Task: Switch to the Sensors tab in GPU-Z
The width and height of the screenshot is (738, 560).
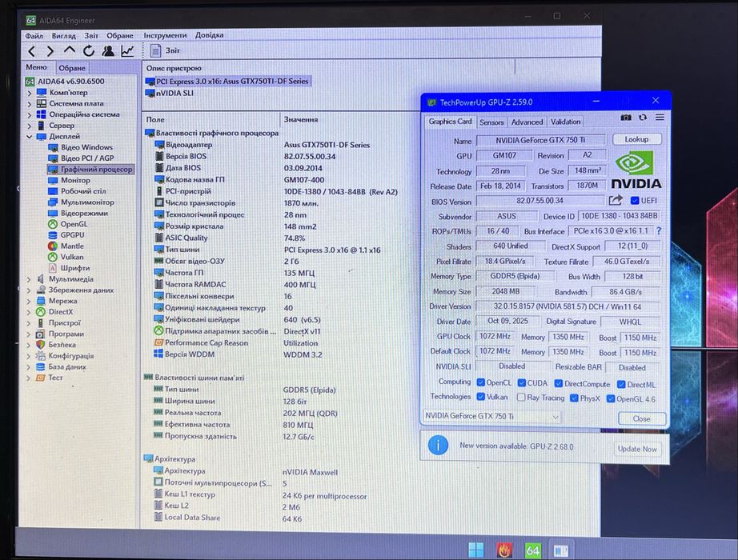Action: click(491, 122)
